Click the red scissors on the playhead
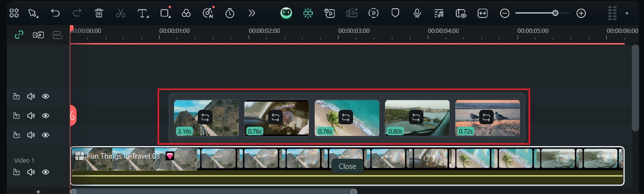644x194 pixels. (72, 116)
